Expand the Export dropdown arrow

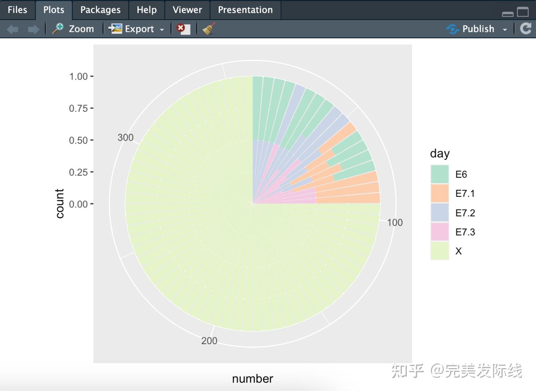pyautogui.click(x=162, y=30)
